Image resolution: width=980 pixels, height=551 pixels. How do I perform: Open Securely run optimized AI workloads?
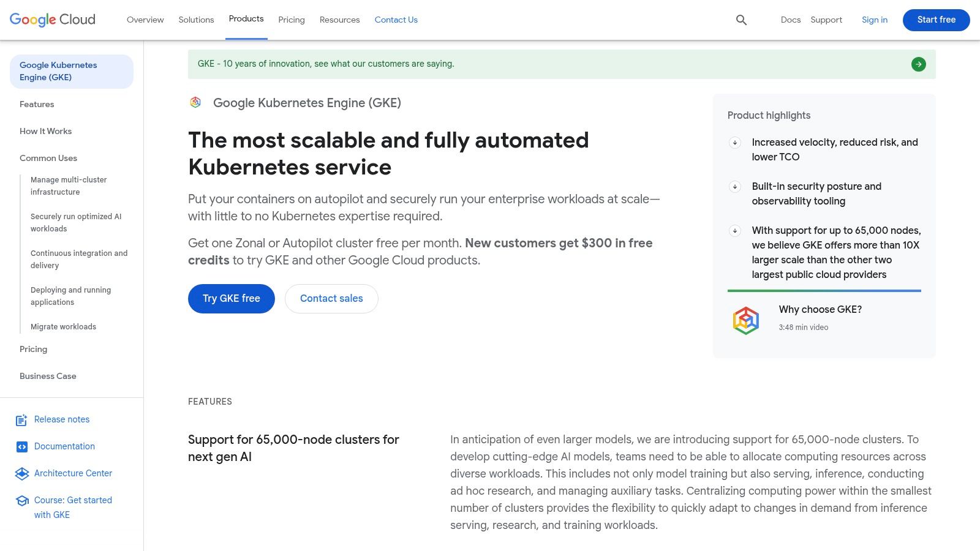coord(76,223)
